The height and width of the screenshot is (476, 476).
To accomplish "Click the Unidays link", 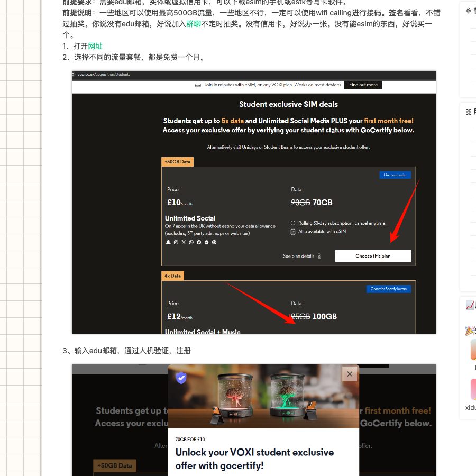I will 250,147.
